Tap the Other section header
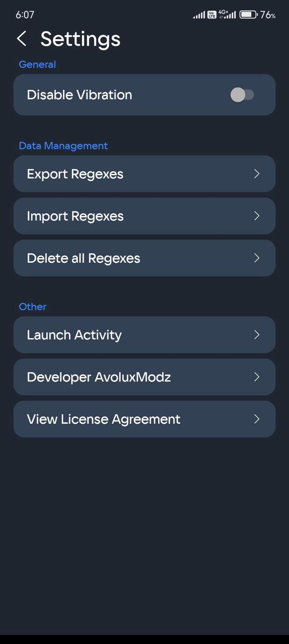 click(x=32, y=306)
